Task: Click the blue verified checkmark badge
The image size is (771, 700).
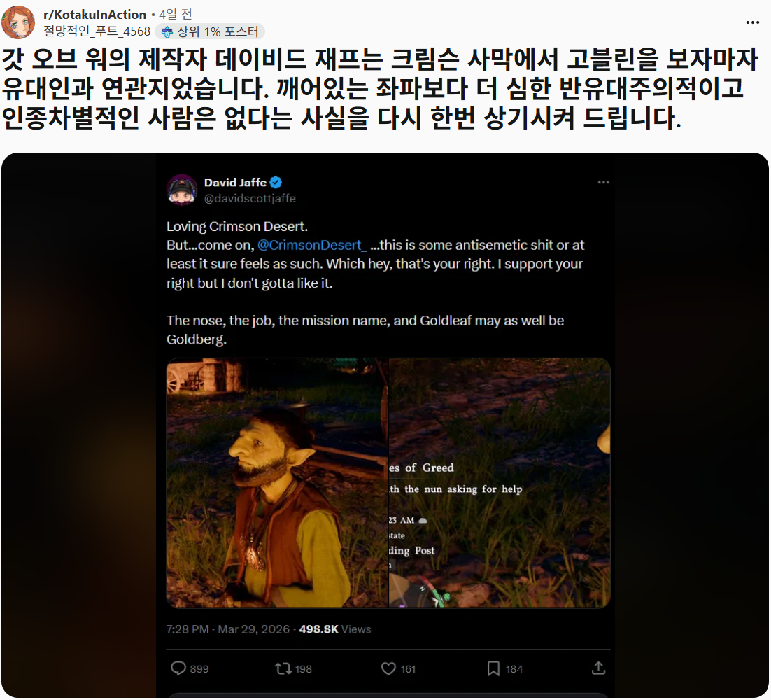Action: pos(276,183)
